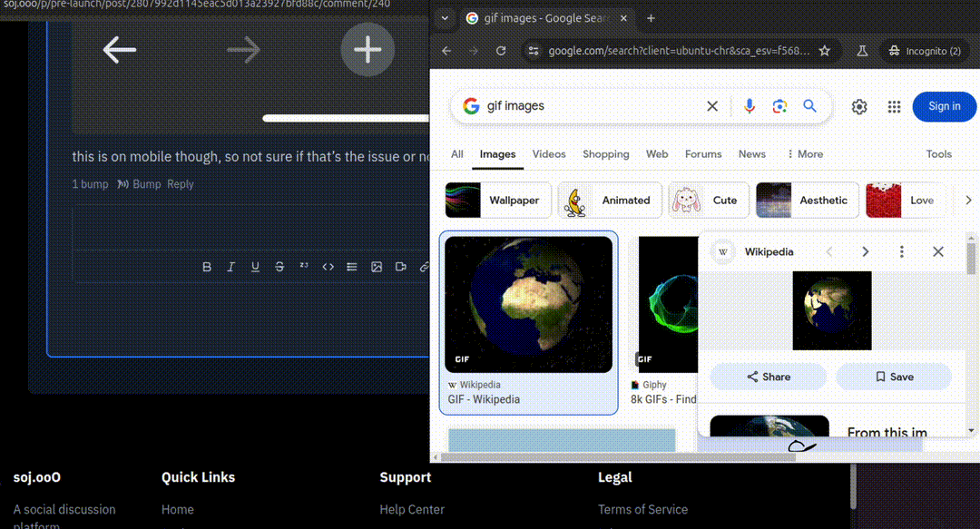Filter by Animated chip
The height and width of the screenshot is (529, 980).
(x=610, y=201)
